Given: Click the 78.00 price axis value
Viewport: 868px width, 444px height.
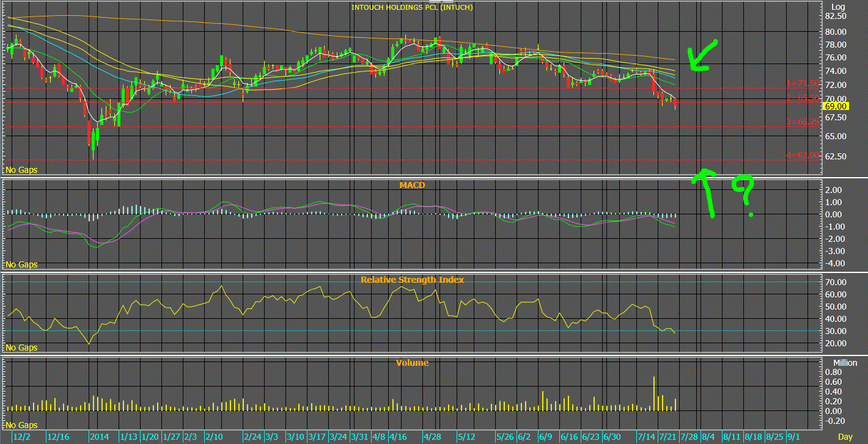Looking at the screenshot, I should 836,45.
